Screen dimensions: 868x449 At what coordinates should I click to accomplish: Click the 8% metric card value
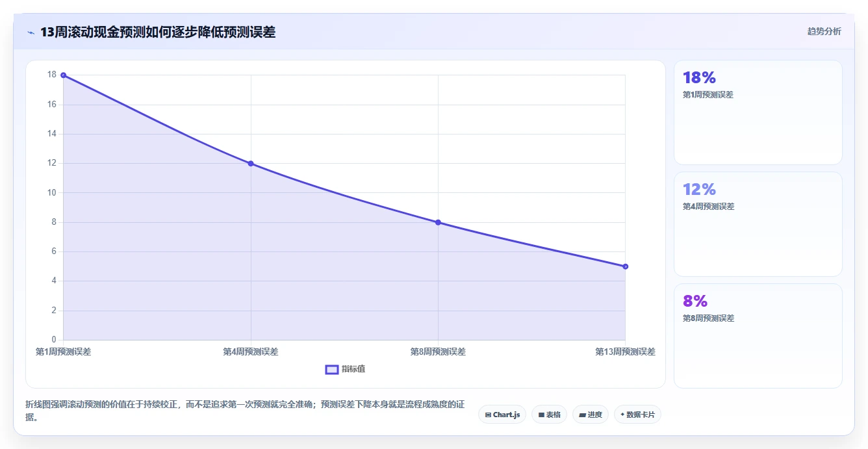[695, 301]
